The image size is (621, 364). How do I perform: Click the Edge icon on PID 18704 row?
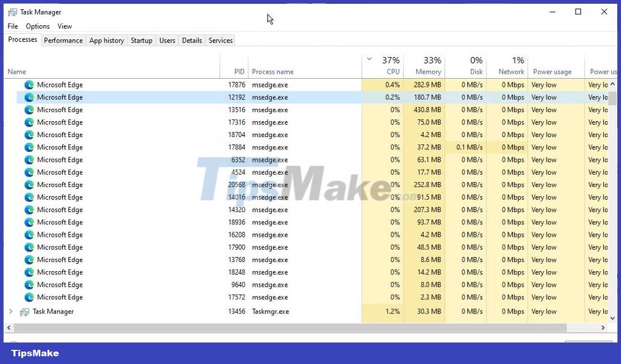(x=28, y=135)
